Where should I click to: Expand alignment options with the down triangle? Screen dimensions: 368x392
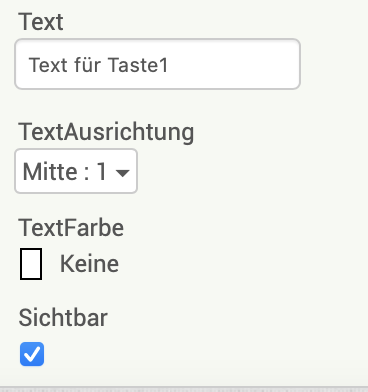click(x=122, y=173)
